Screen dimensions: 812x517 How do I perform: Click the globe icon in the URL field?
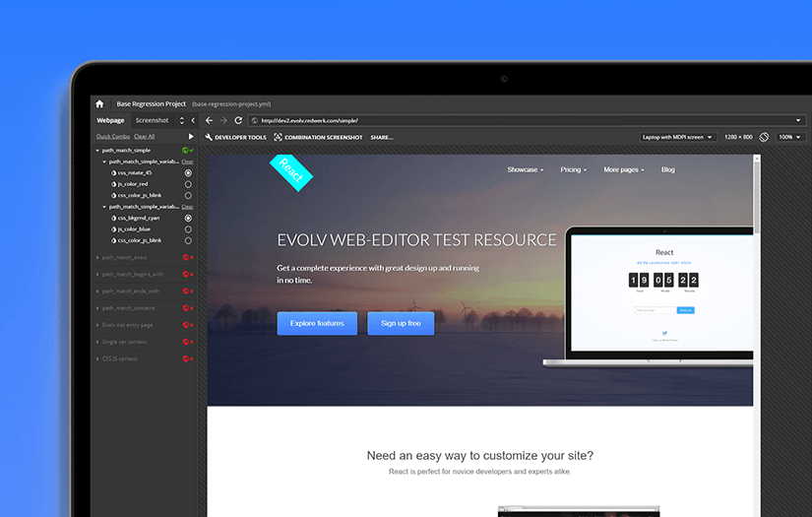click(254, 121)
